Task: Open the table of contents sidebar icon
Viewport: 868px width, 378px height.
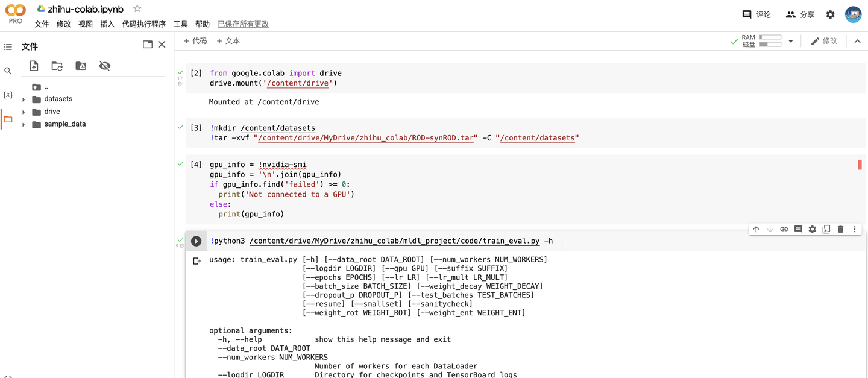Action: [8, 46]
